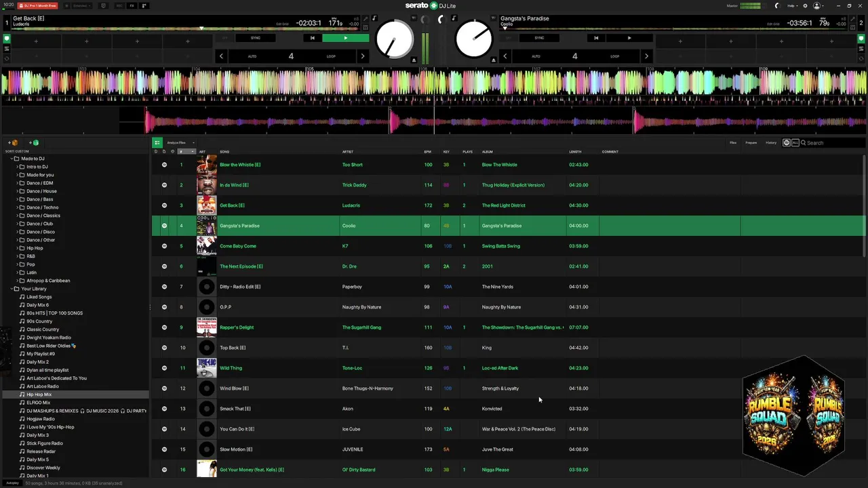The width and height of the screenshot is (868, 488).
Task: Expand the Dance / EDM folder
Action: 18,183
